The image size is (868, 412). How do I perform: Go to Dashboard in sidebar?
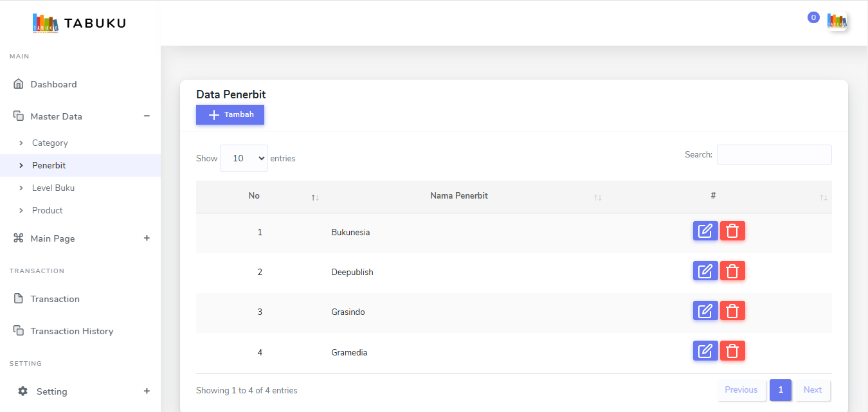pyautogui.click(x=53, y=84)
